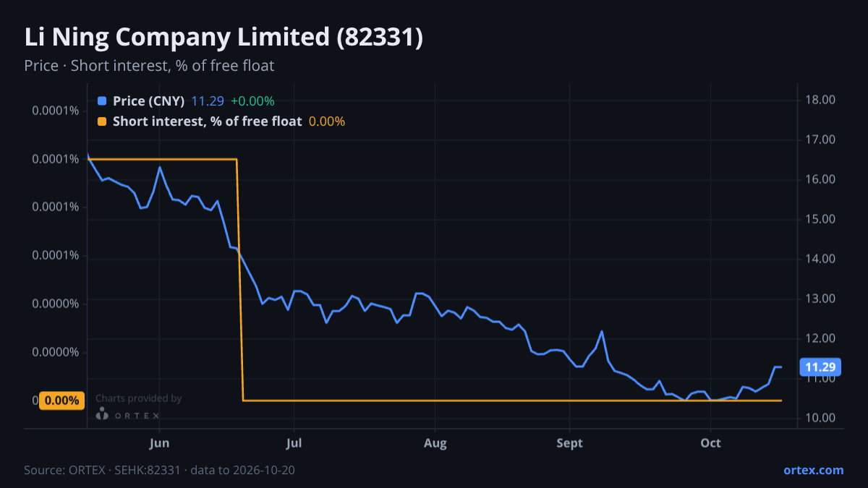Click the Jul x-axis label
This screenshot has height=488, width=868.
point(294,442)
